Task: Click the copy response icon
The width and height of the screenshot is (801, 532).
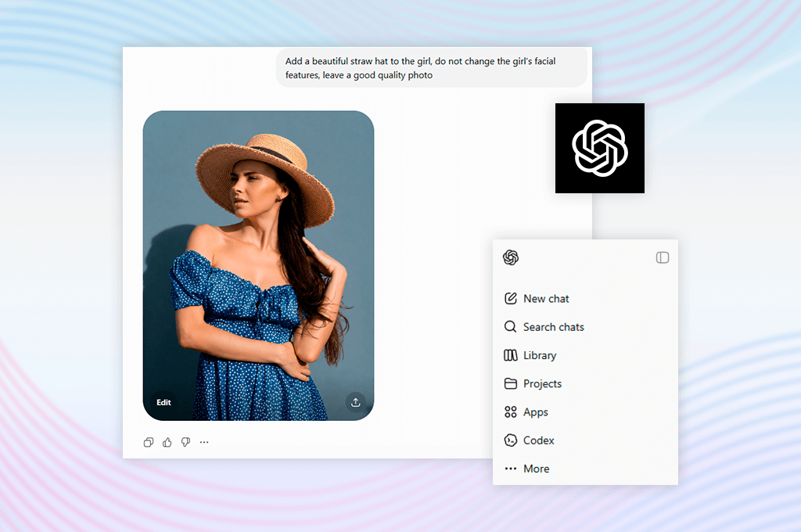Action: 149,442
